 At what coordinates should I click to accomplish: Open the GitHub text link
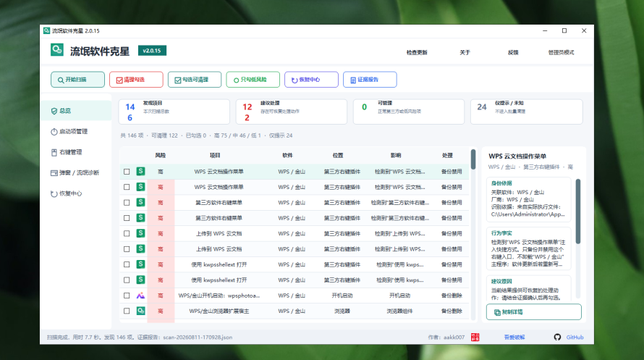575,338
